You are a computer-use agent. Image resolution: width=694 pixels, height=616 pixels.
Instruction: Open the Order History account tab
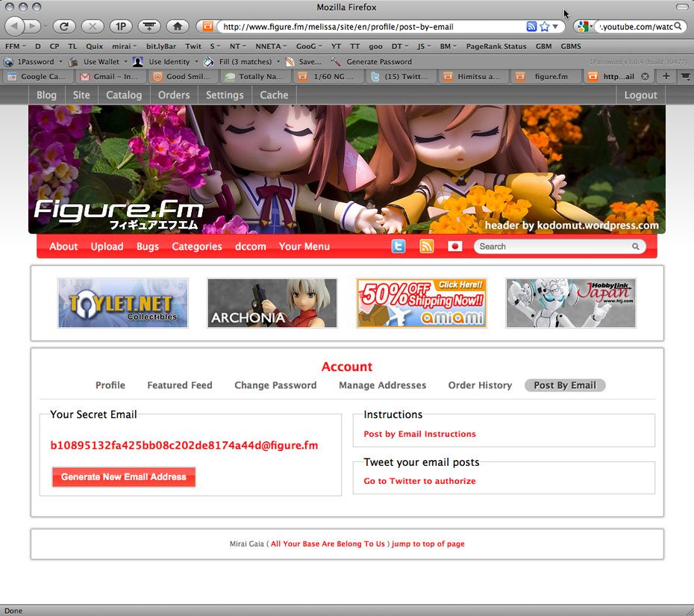[x=480, y=385]
